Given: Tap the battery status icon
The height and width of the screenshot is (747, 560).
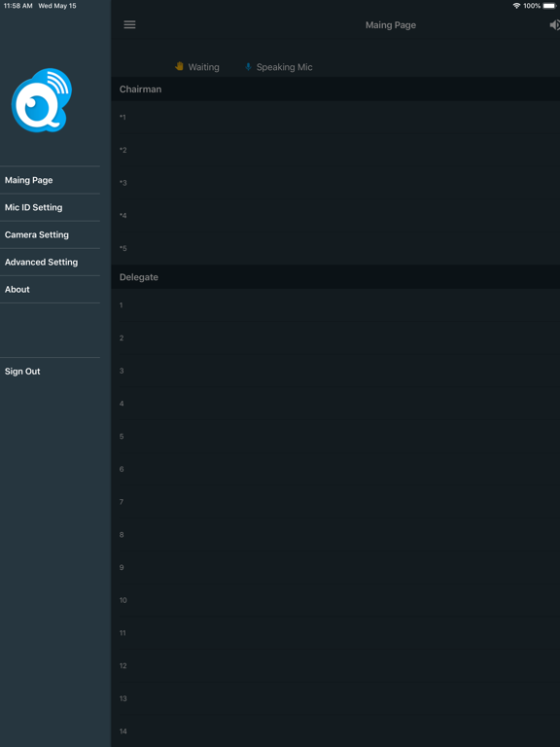Looking at the screenshot, I should 549,6.
